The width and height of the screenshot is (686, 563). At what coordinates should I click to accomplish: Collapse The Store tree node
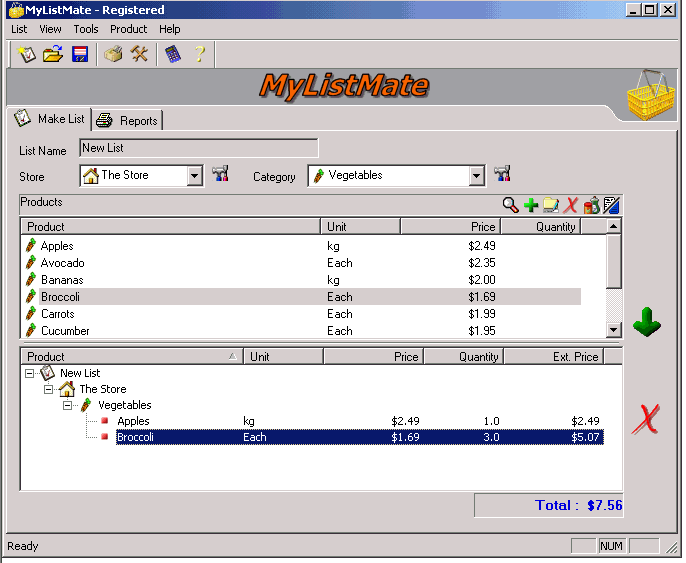49,389
